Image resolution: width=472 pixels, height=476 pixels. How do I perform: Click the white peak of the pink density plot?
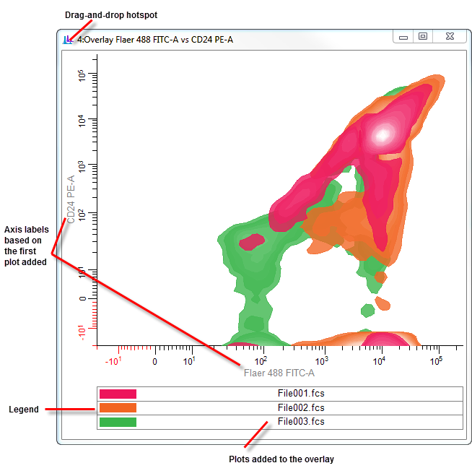pos(380,134)
